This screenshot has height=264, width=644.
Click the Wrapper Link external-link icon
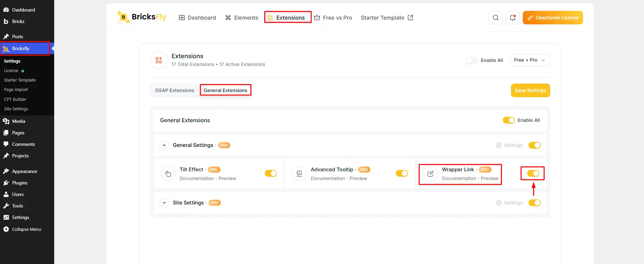tap(430, 174)
